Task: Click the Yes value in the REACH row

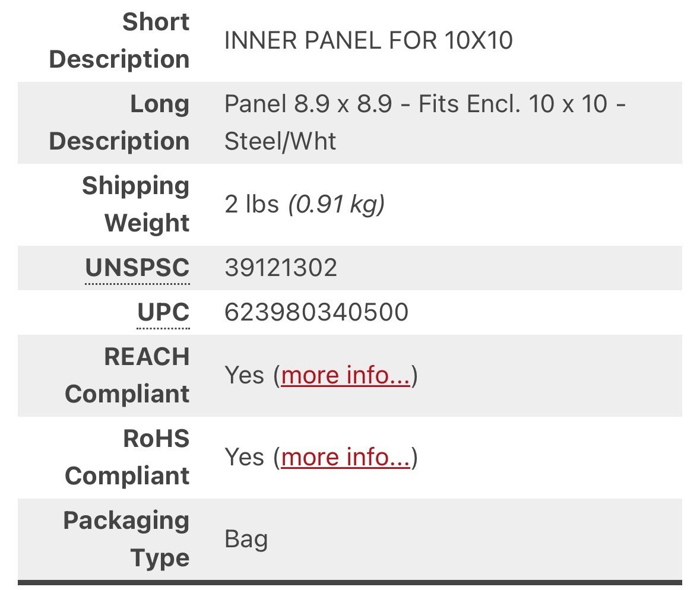Action: pyautogui.click(x=244, y=375)
